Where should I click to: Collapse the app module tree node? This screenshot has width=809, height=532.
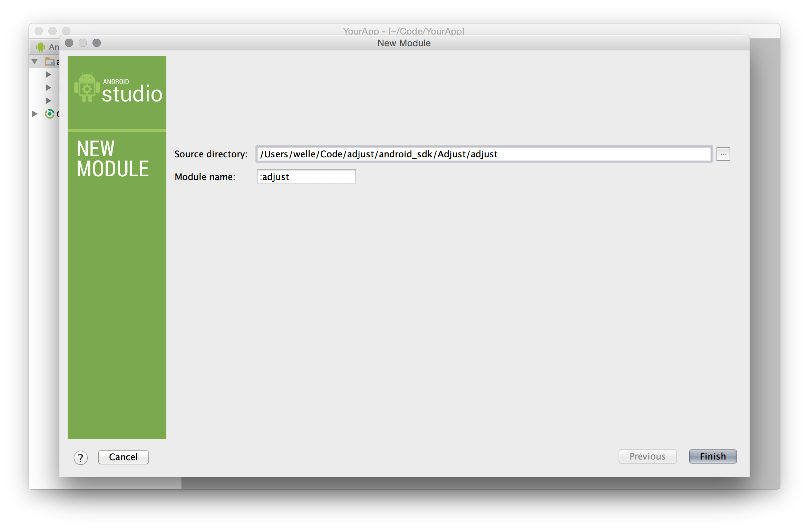click(x=35, y=62)
